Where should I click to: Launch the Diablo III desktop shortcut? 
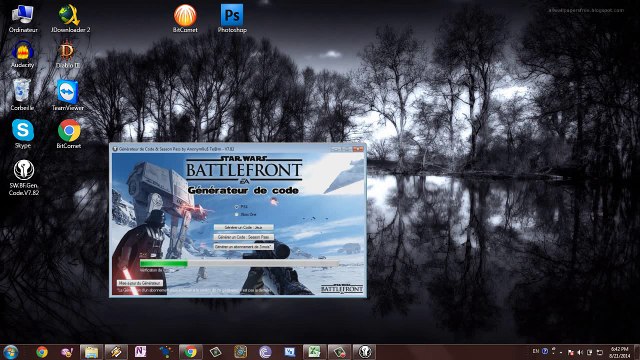pyautogui.click(x=67, y=54)
